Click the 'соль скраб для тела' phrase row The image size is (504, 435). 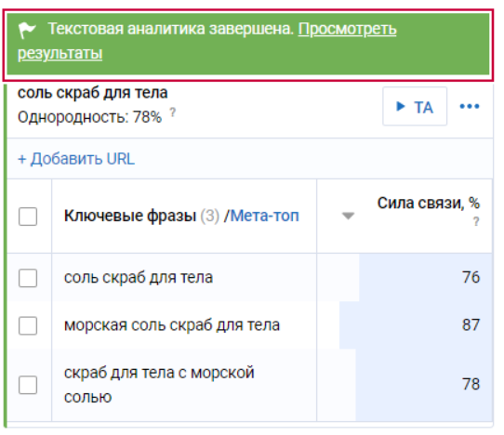(139, 278)
